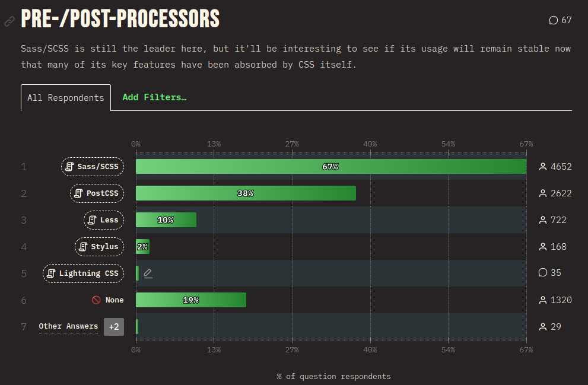Click the Other Answers underlined link
The image size is (588, 385).
[x=68, y=326]
